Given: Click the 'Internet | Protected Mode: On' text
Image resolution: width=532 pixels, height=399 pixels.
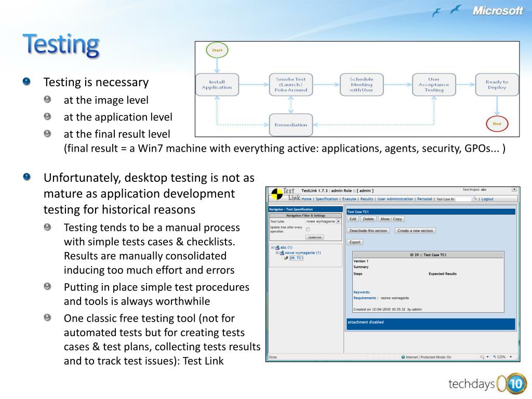Looking at the screenshot, I should [x=429, y=357].
